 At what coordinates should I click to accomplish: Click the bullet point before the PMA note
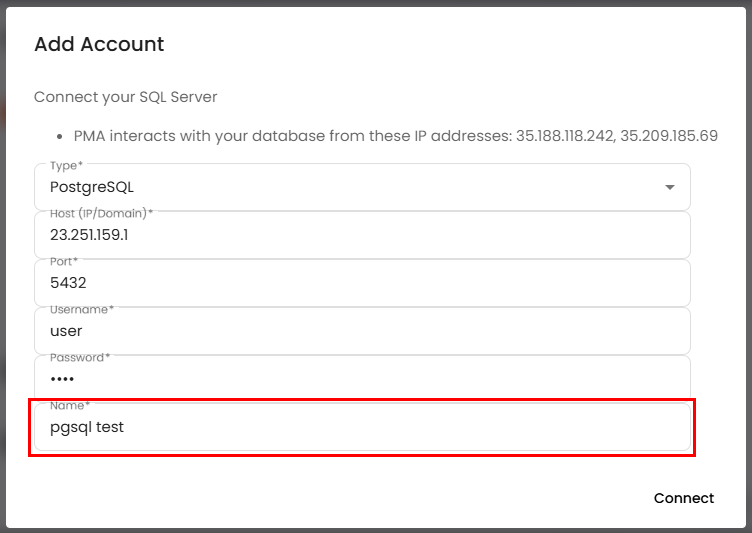click(60, 136)
